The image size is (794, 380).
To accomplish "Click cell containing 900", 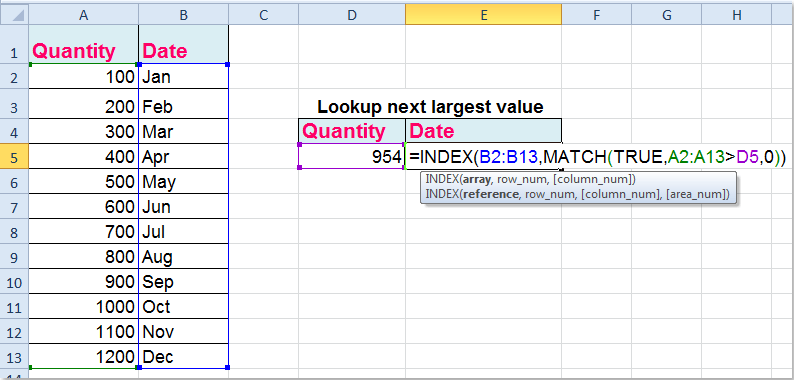I will (x=84, y=282).
